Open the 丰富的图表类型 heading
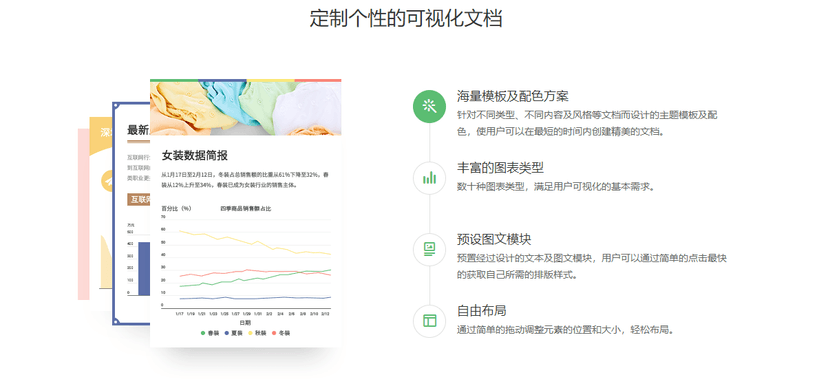Screen dimensions: 828x379 (500, 168)
